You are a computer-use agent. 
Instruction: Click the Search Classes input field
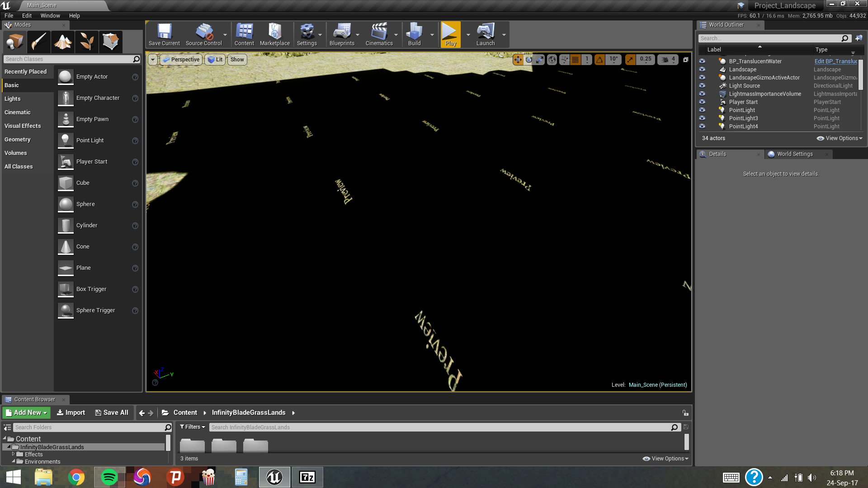[68, 59]
